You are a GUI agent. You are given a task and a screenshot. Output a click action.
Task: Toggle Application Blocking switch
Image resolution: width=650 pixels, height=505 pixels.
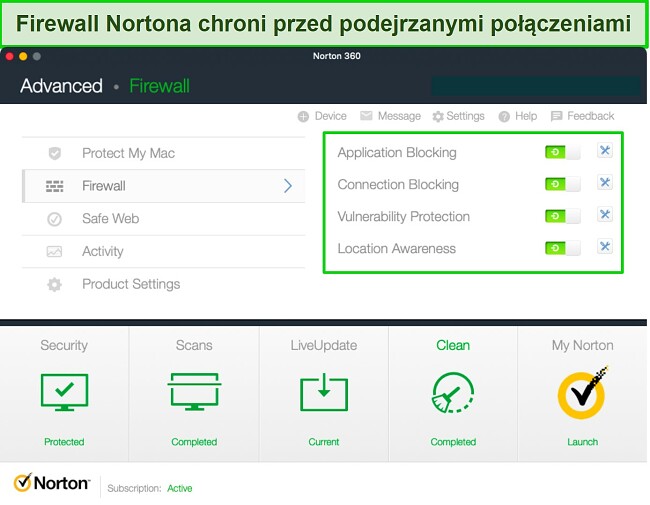pos(563,152)
